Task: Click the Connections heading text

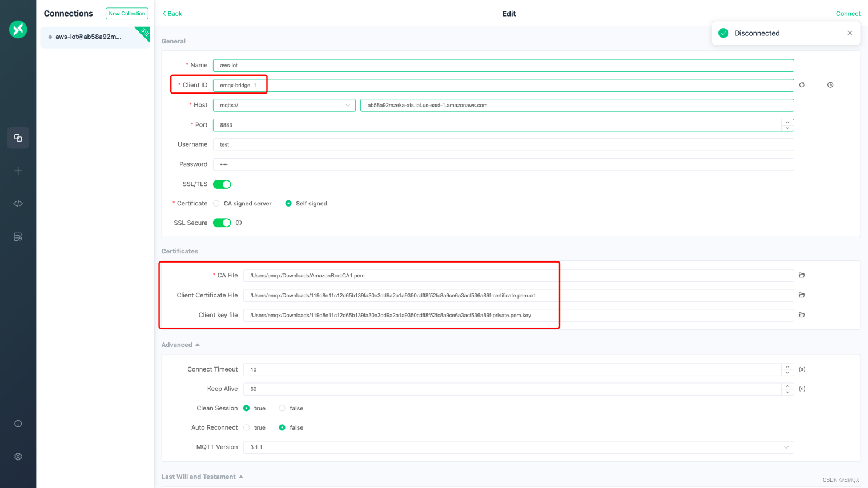Action: pyautogui.click(x=68, y=13)
